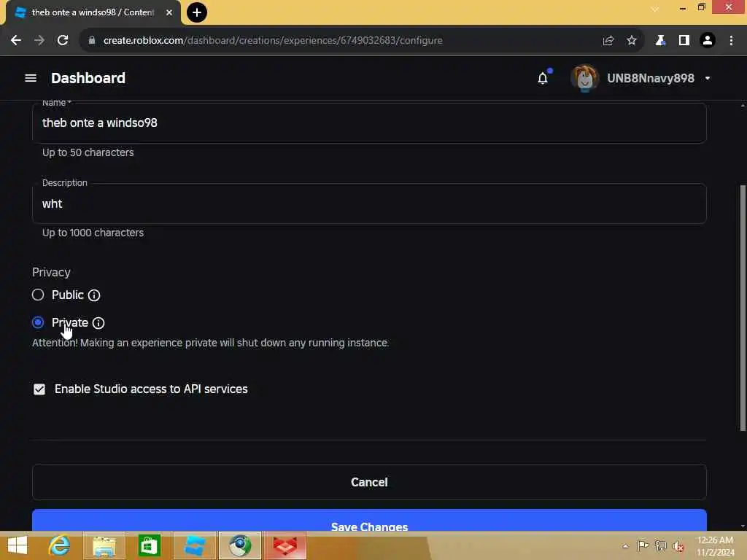Click the muted volume tray icon
The image size is (747, 560).
point(678,545)
